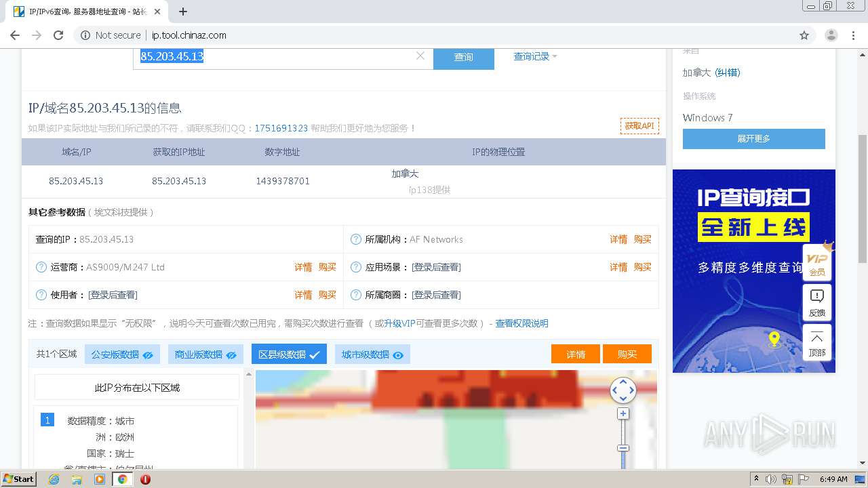Open the IP查询接口 advertisement banner

[x=754, y=270]
